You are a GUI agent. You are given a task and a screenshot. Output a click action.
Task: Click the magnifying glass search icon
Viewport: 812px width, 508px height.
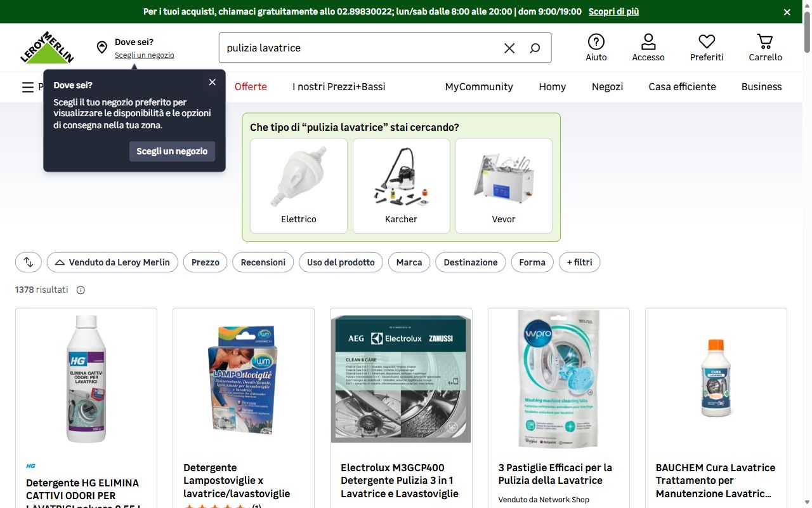[535, 48]
